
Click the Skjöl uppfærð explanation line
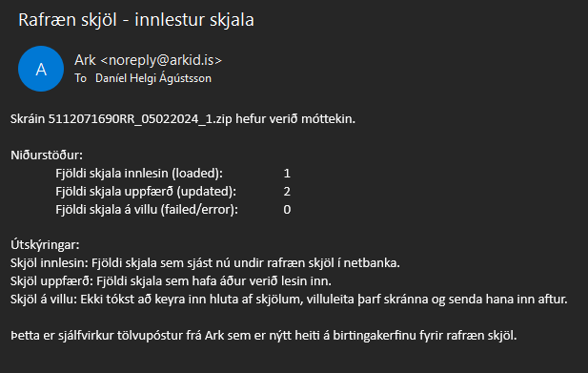171,281
